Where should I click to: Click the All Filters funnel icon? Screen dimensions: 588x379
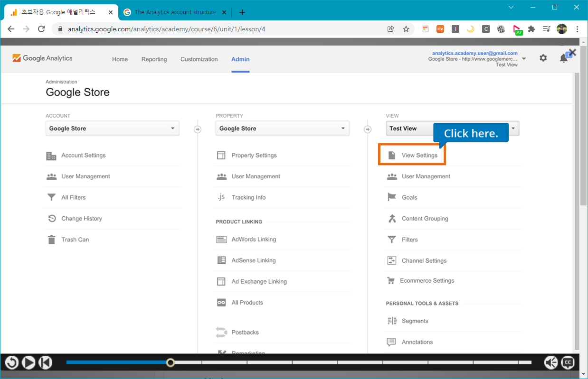[51, 197]
